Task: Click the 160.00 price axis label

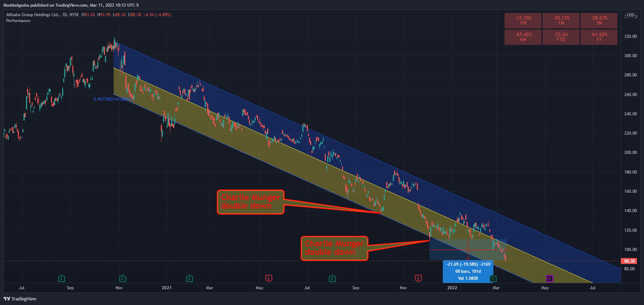Action: tap(630, 191)
